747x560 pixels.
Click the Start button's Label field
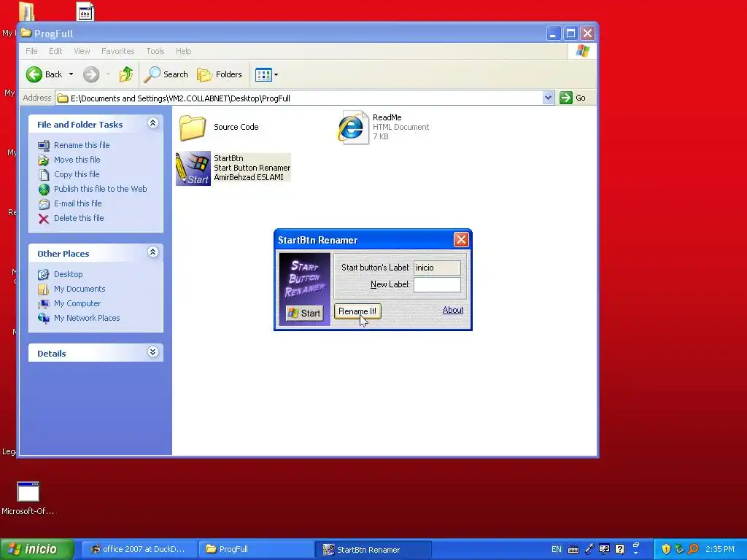pos(437,268)
